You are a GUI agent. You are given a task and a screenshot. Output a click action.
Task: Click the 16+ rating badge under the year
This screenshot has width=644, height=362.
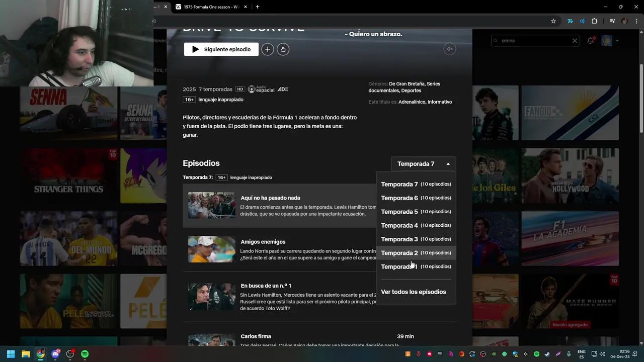point(189,100)
